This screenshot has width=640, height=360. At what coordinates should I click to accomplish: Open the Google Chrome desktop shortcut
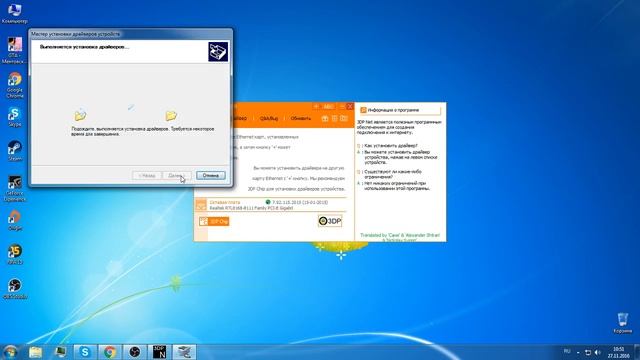coord(15,85)
